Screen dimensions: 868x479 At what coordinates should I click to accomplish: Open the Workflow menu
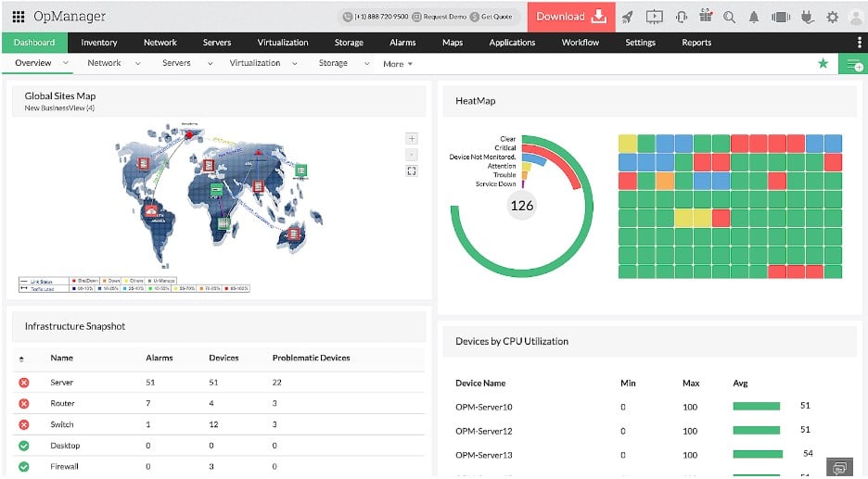point(581,43)
